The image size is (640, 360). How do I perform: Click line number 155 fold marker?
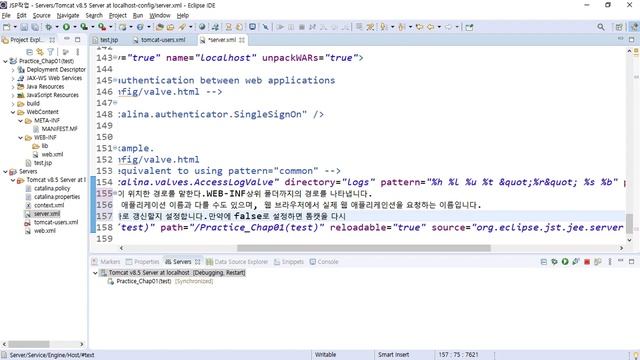point(115,193)
